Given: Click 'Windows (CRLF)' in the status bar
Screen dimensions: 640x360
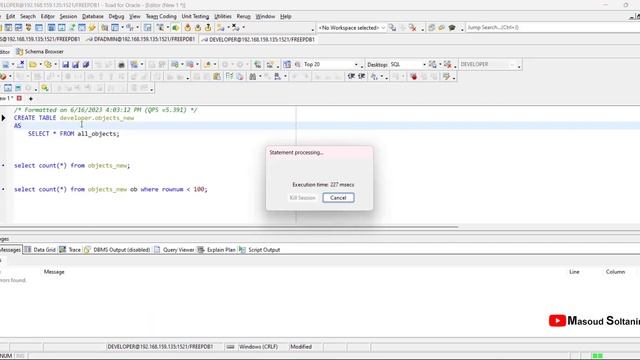Looking at the screenshot, I should pos(258,347).
